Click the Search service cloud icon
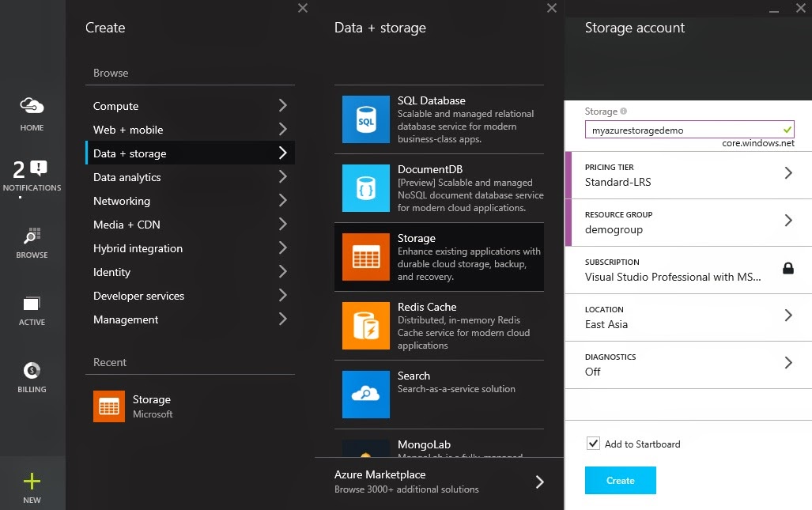This screenshot has width=812, height=510. tap(366, 394)
